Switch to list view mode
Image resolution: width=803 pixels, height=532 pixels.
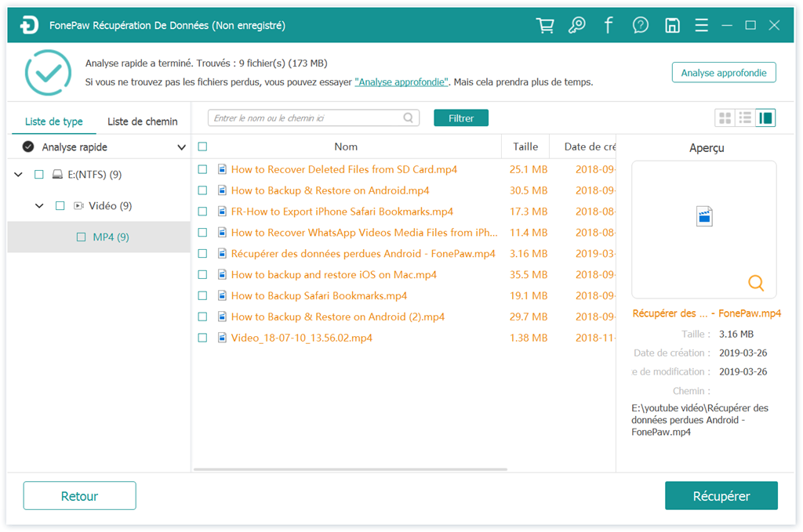click(x=745, y=118)
